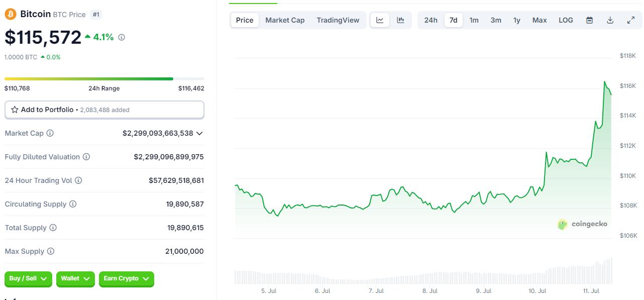Open the calendar date range picker
644x300 pixels.
[x=590, y=20]
